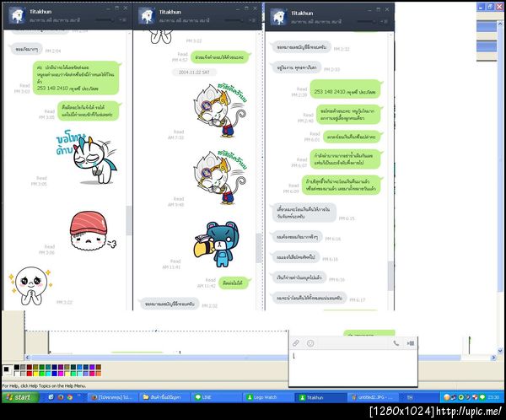
Task: Click the salmon sushi sticker
Action: coord(92,231)
